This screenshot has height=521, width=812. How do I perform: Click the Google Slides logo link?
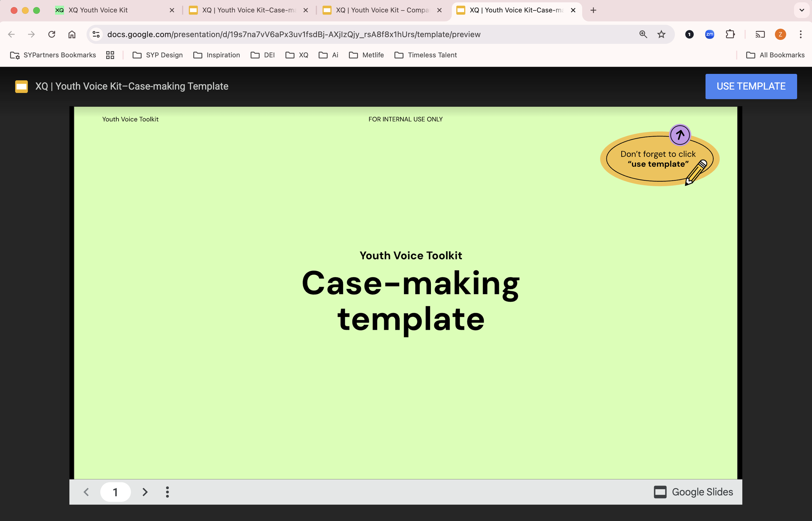693,492
